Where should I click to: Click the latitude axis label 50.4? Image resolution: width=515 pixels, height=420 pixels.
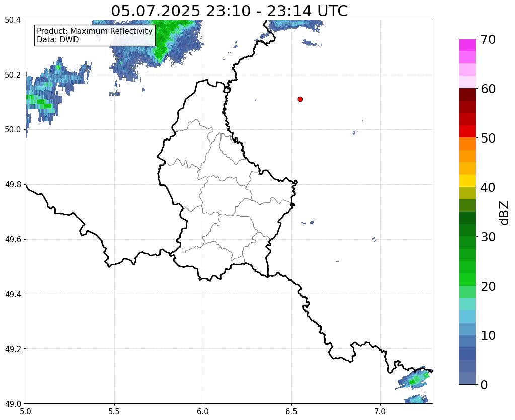[x=13, y=20]
